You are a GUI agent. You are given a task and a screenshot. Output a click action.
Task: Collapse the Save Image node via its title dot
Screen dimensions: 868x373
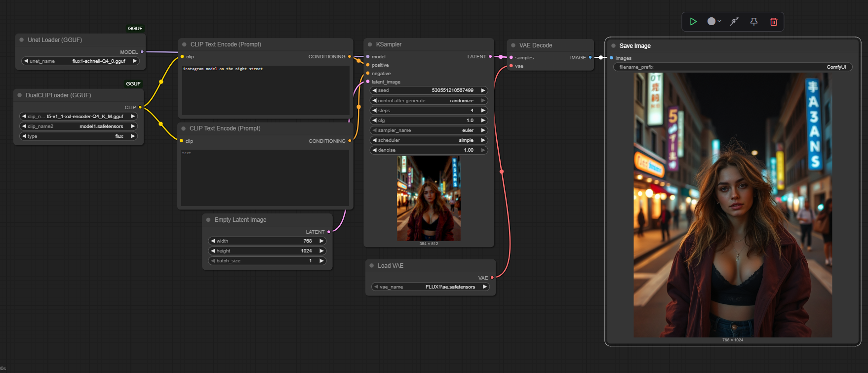point(613,46)
